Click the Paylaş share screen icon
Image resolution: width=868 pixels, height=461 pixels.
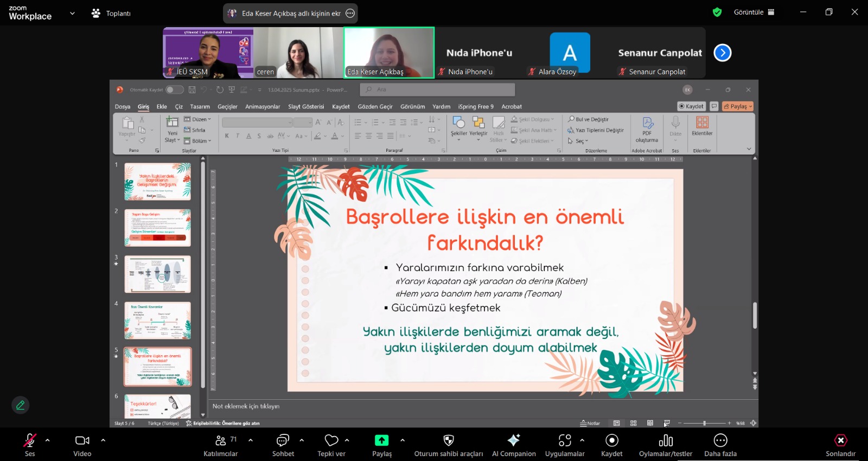point(381,441)
